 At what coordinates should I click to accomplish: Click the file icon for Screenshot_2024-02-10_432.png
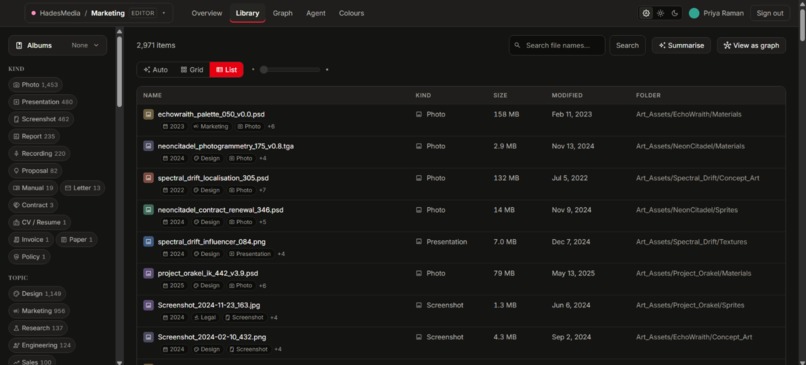[149, 337]
